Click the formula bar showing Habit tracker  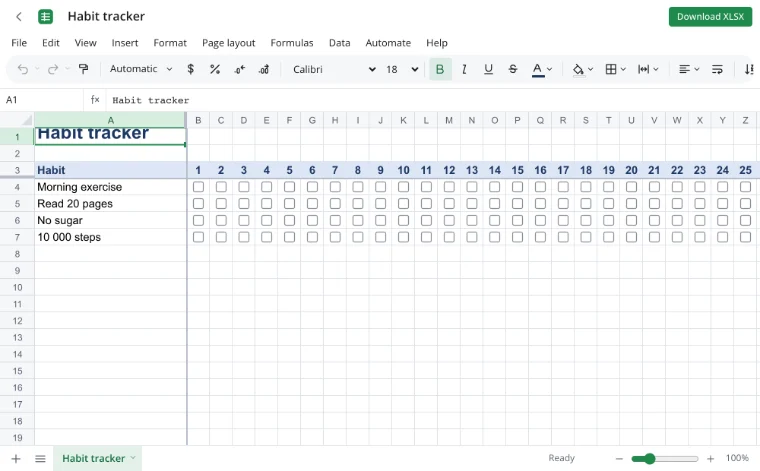(x=431, y=100)
